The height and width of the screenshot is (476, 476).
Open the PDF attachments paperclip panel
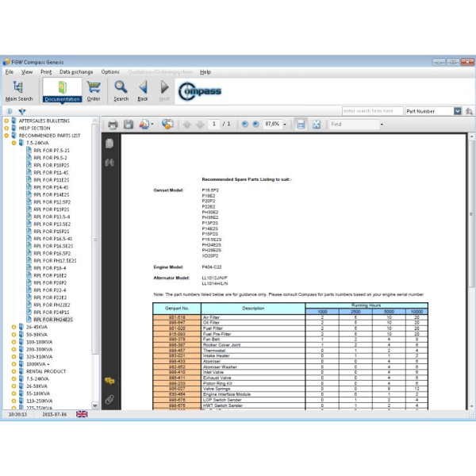pyautogui.click(x=109, y=399)
